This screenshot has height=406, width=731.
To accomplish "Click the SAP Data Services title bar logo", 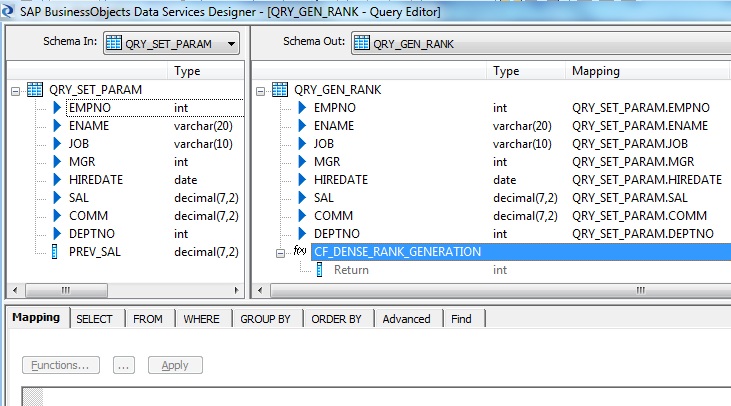I will pyautogui.click(x=7, y=10).
